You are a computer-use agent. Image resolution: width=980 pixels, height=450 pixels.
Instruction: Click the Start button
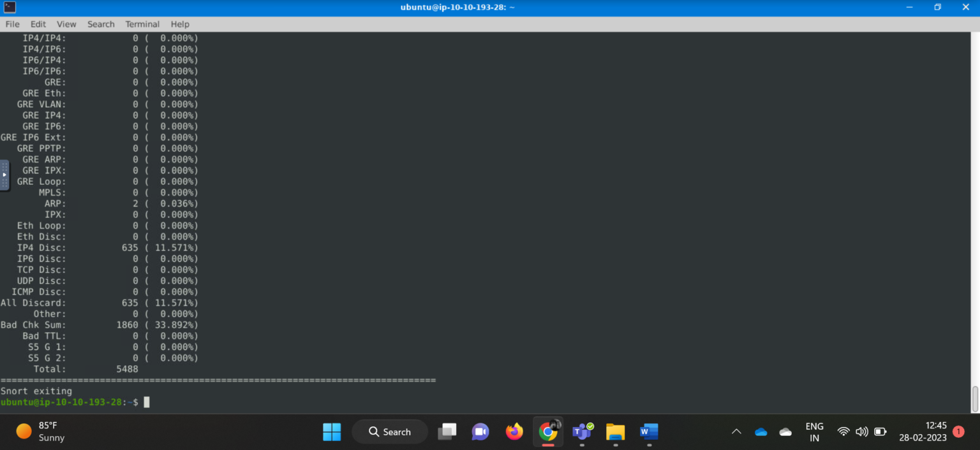pos(332,432)
